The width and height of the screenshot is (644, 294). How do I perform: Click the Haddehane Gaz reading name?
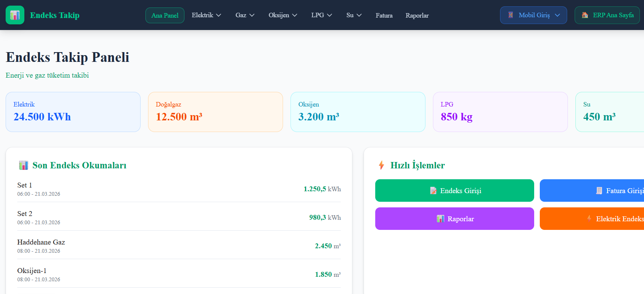click(41, 242)
